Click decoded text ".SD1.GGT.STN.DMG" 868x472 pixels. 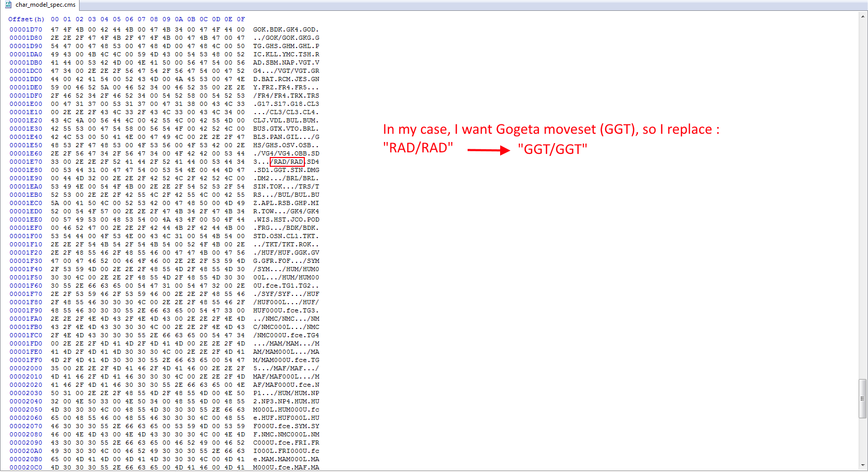click(x=286, y=170)
